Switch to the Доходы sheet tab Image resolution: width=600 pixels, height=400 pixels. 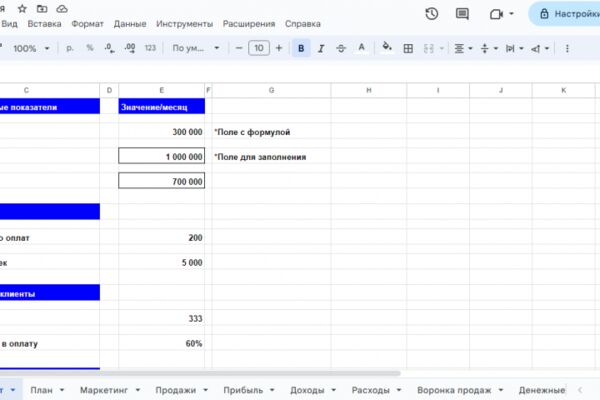click(x=307, y=390)
